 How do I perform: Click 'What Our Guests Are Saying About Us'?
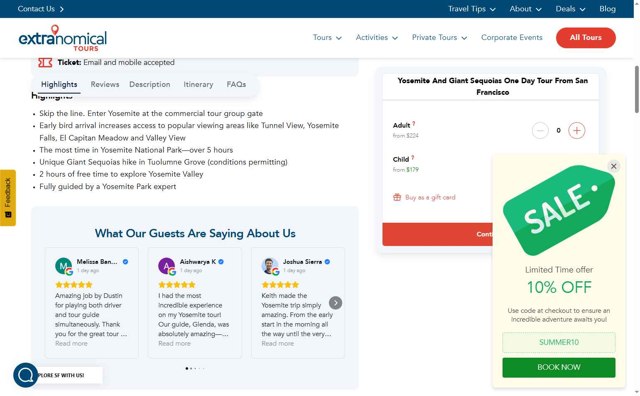tap(195, 234)
